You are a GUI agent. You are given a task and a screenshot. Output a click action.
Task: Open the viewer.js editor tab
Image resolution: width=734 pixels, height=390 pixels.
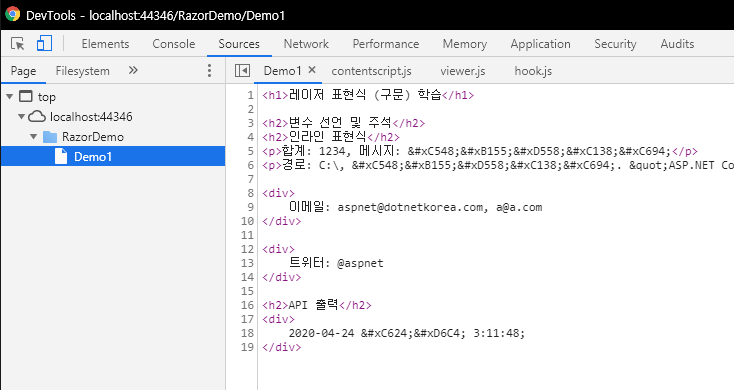tap(462, 71)
